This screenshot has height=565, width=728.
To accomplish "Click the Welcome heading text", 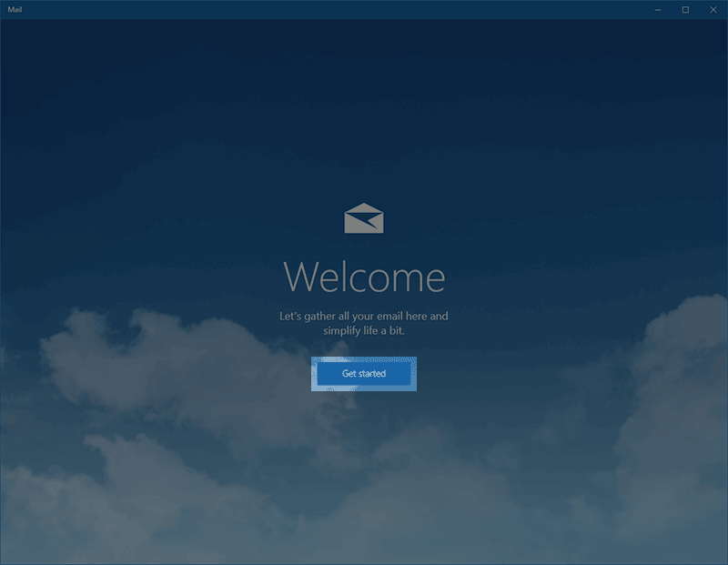I will click(x=364, y=277).
